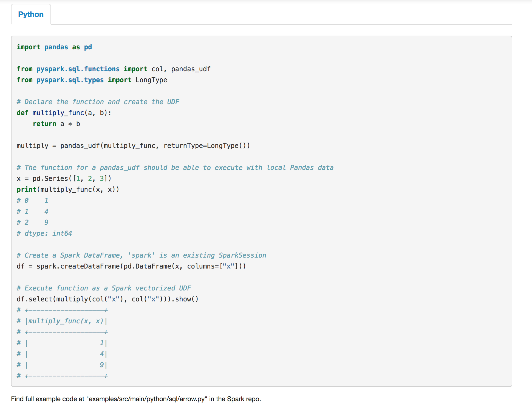
Task: Click the 'df.select(multiply(...)).show()' line
Action: pos(107,299)
